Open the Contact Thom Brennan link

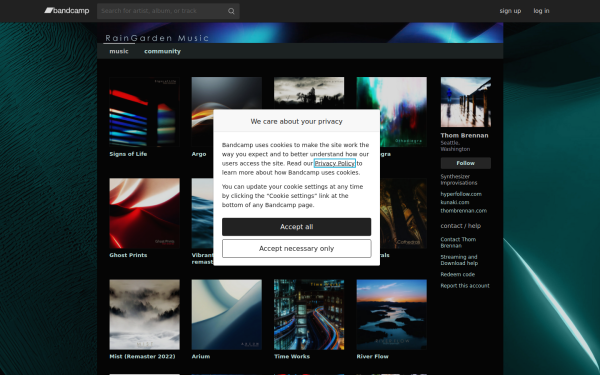coord(458,242)
